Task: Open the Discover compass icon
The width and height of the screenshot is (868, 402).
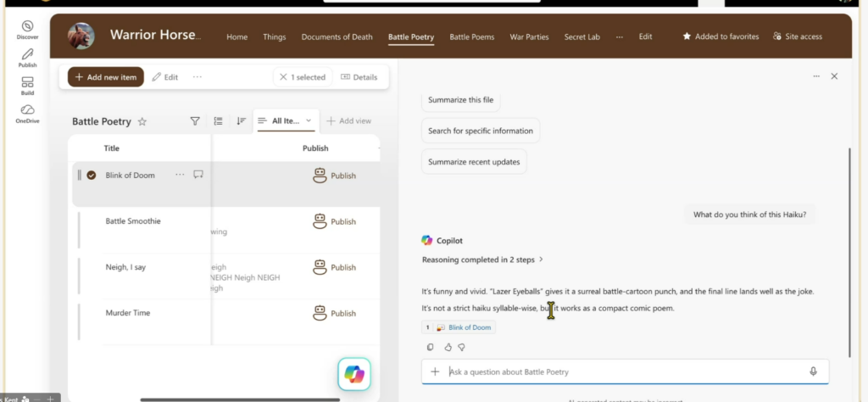Action: [x=27, y=26]
